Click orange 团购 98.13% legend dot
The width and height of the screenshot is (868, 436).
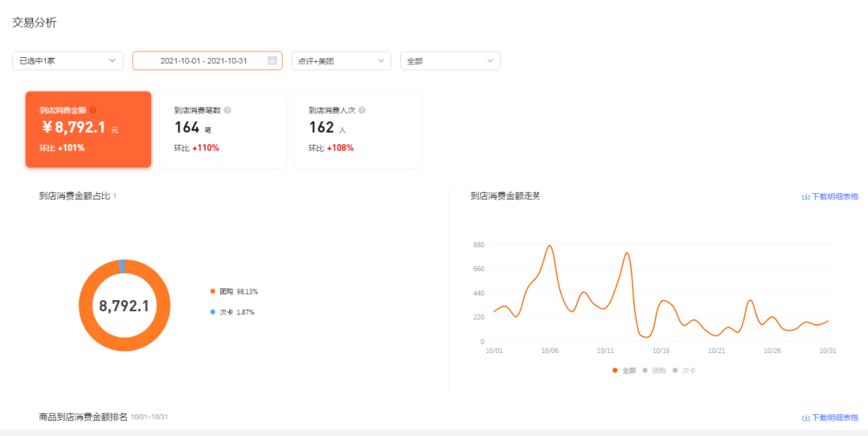pos(213,291)
